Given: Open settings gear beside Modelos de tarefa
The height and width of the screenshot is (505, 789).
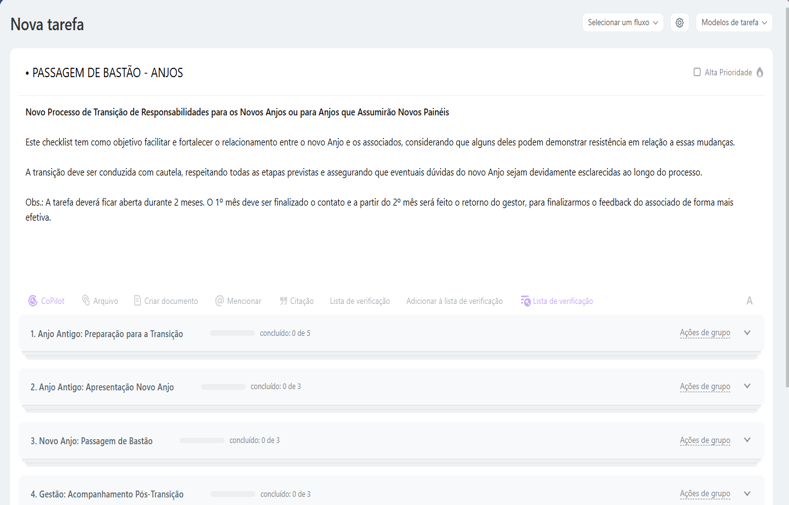Looking at the screenshot, I should pyautogui.click(x=680, y=23).
